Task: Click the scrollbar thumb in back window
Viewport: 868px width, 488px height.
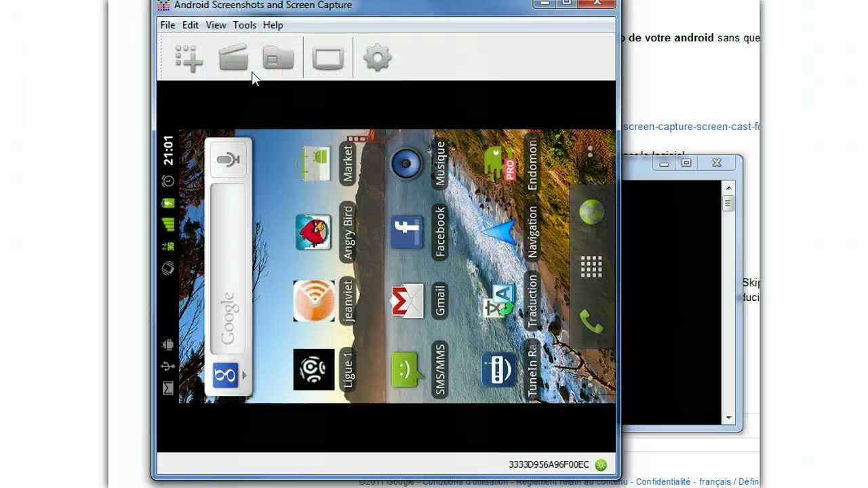Action: [x=729, y=203]
